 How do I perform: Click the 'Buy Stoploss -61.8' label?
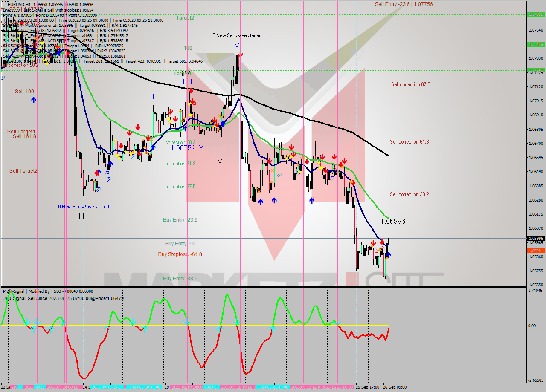coord(181,255)
